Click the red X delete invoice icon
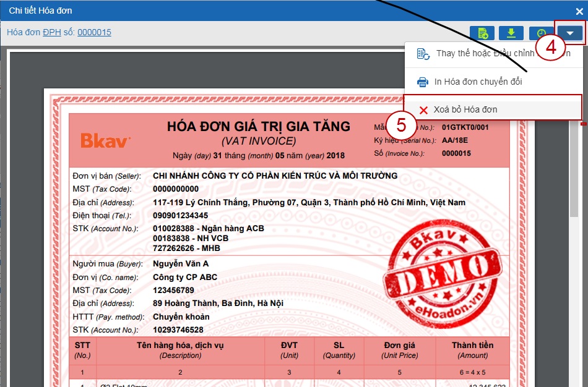Image resolution: width=588 pixels, height=387 pixels. pos(423,110)
